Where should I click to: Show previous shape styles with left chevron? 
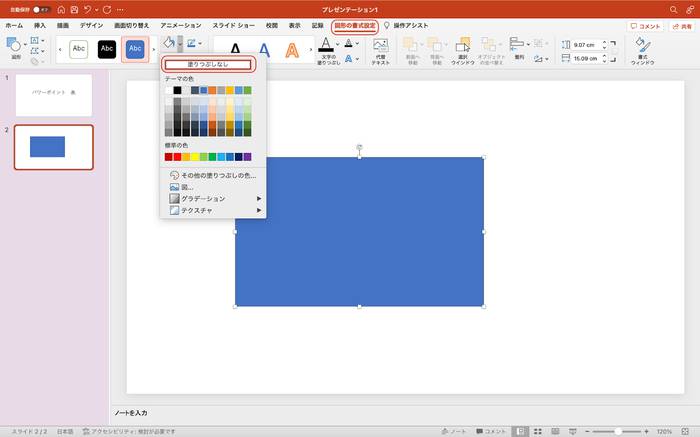tap(60, 50)
